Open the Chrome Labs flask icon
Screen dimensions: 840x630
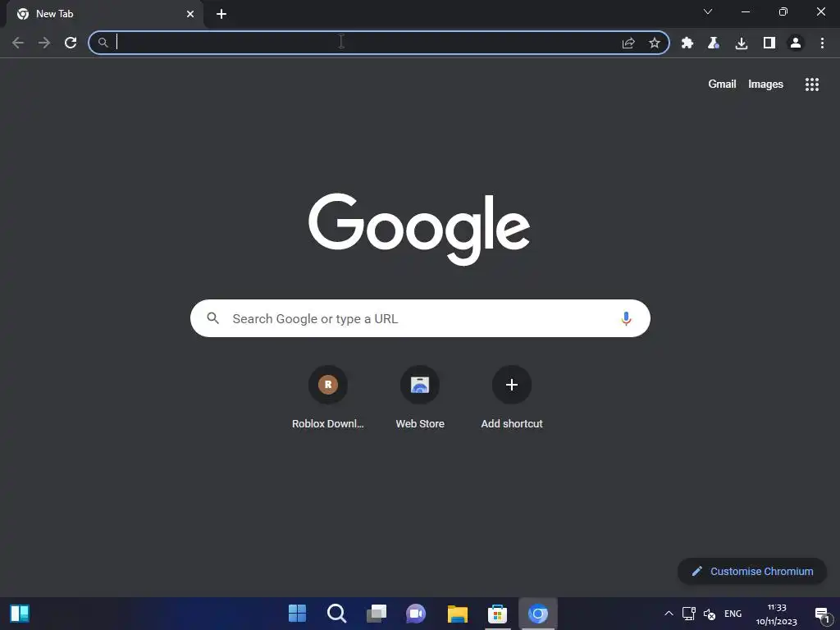coord(714,43)
